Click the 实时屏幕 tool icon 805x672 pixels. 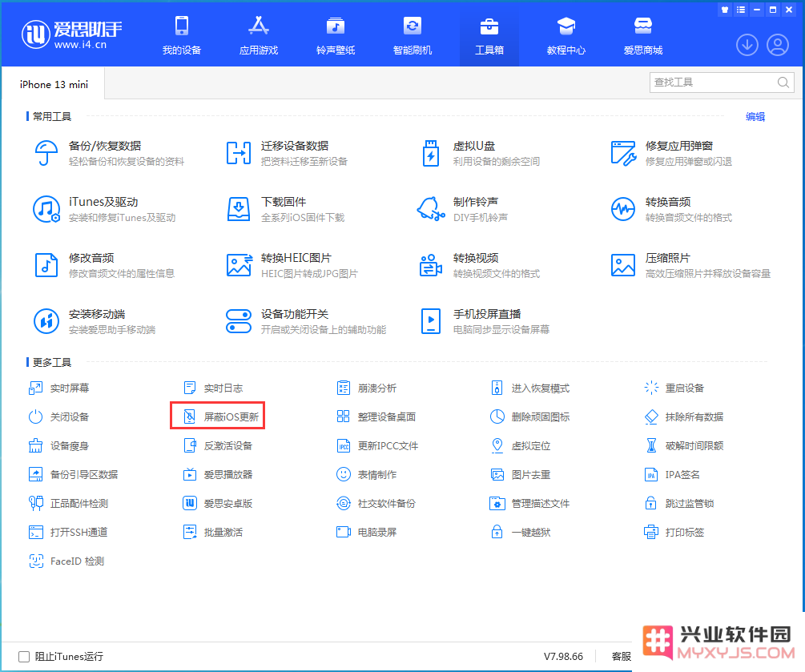click(x=35, y=388)
